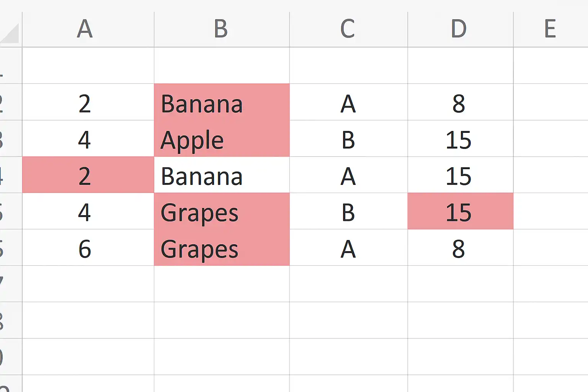
Task: Select column C header
Action: point(349,29)
